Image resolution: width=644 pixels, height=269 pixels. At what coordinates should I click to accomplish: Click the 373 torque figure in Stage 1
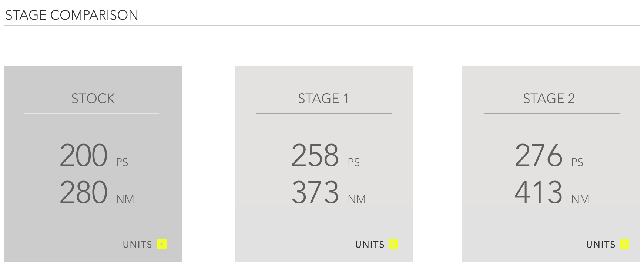(315, 193)
